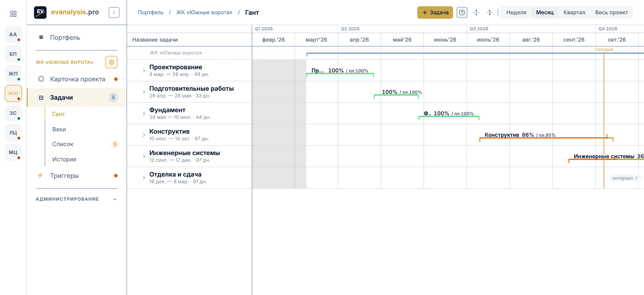Viewport: 644px width, 295px height.
Task: Switch timescale to Квартал
Action: 574,13
